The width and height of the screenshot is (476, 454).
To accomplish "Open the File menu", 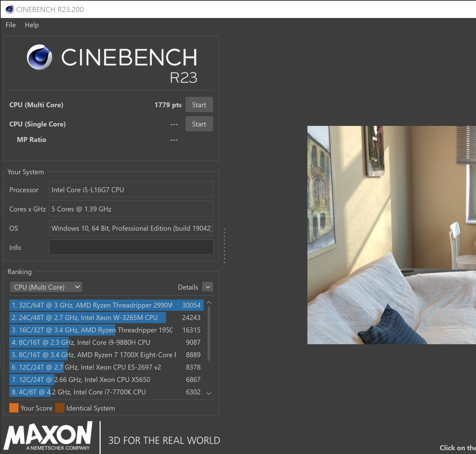I will coord(11,25).
